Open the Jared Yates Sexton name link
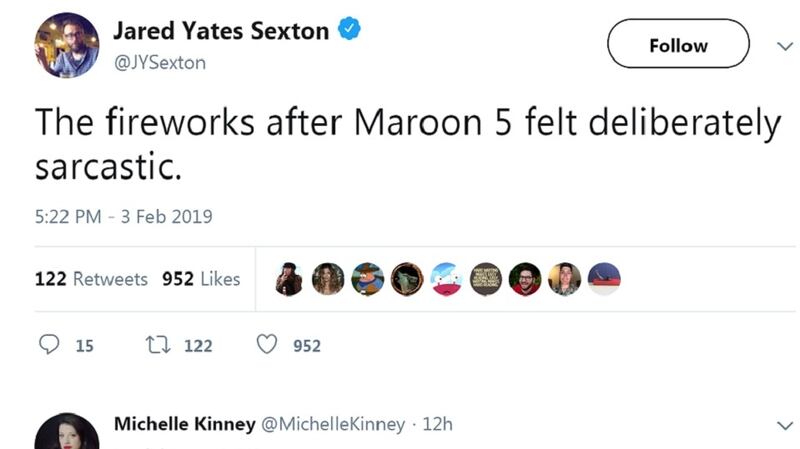800x449 pixels. [x=221, y=30]
